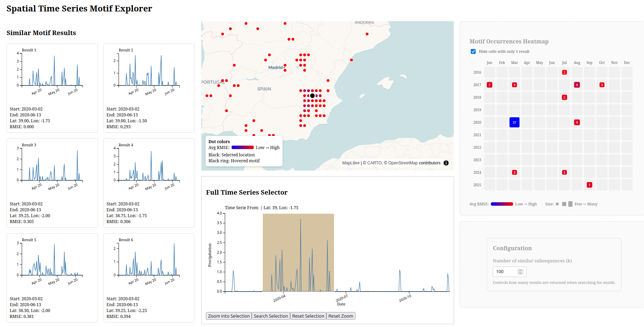Screen dimensions: 644x327
Task: Click the Madrid label on the map
Action: tap(275, 67)
